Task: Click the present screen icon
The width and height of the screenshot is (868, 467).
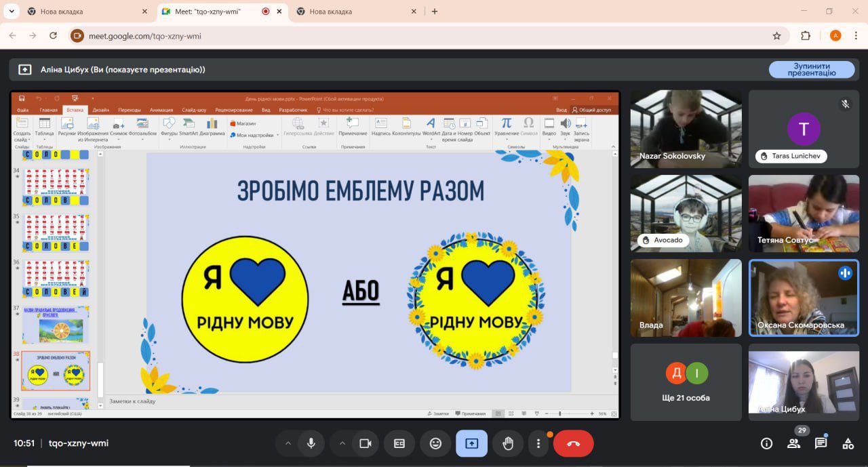Action: coord(471,443)
